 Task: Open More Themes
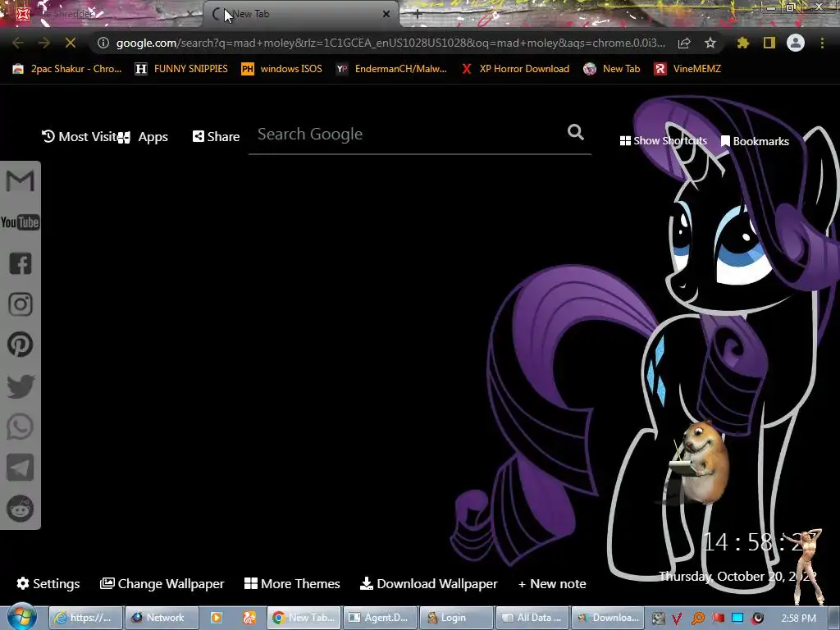[x=292, y=583]
